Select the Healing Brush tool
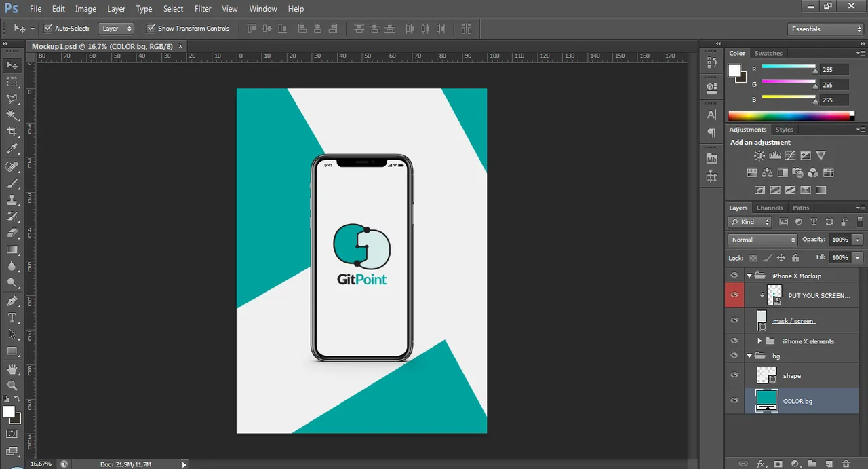The height and width of the screenshot is (469, 868). point(12,167)
